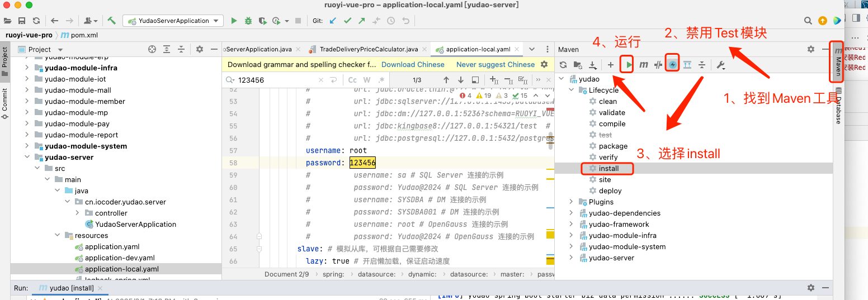
Task: Collapse all nodes in Project panel
Action: pos(182,49)
